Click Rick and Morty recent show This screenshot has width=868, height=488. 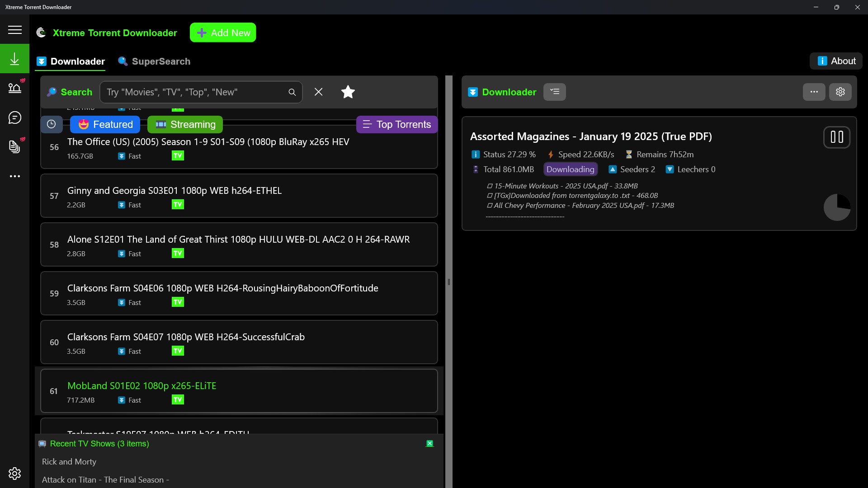click(x=69, y=462)
